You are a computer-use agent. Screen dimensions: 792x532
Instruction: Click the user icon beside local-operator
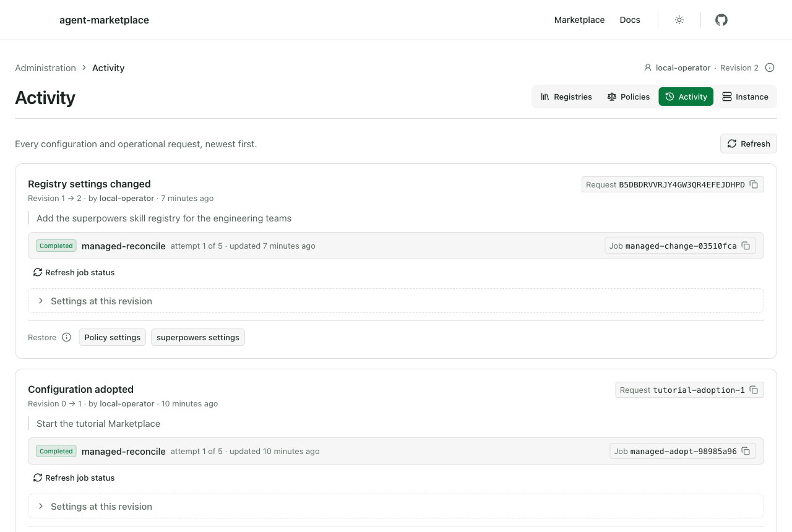648,67
